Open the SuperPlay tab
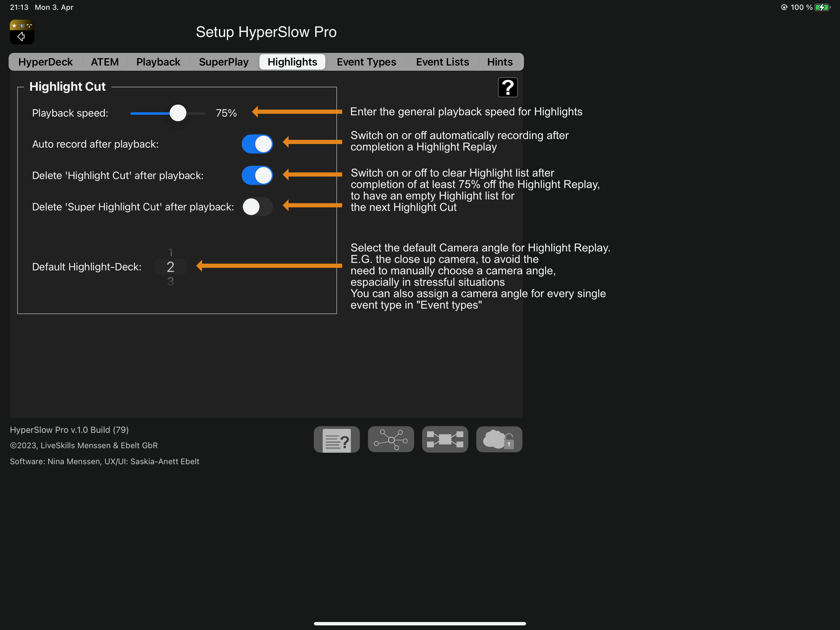 pos(224,62)
